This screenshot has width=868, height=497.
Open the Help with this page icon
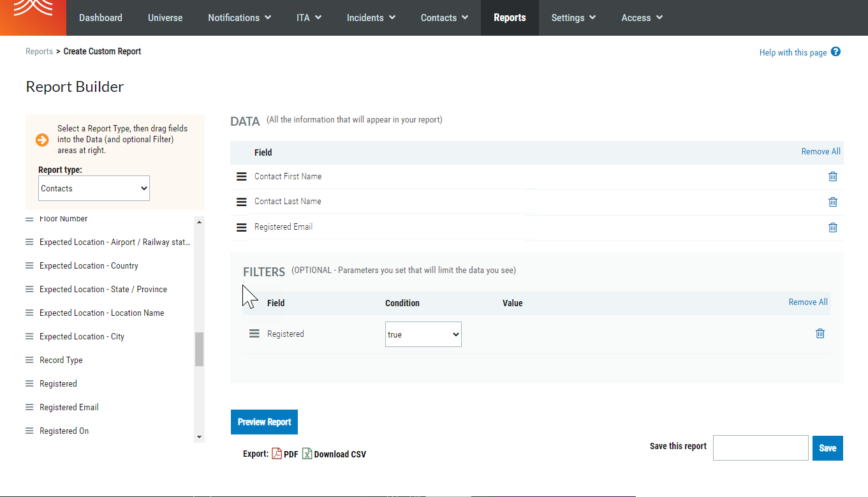coord(835,52)
